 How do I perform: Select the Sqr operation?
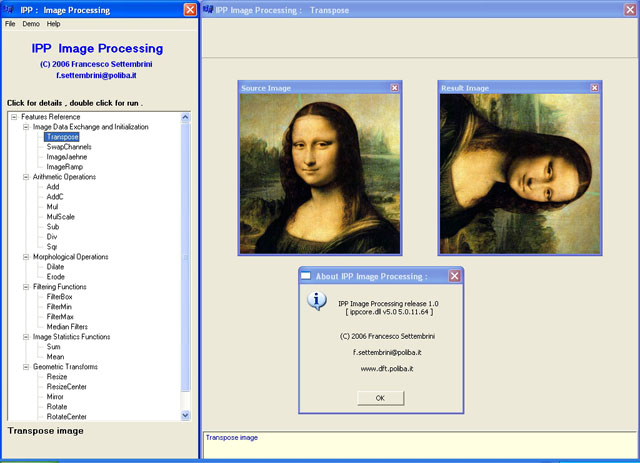(x=52, y=247)
